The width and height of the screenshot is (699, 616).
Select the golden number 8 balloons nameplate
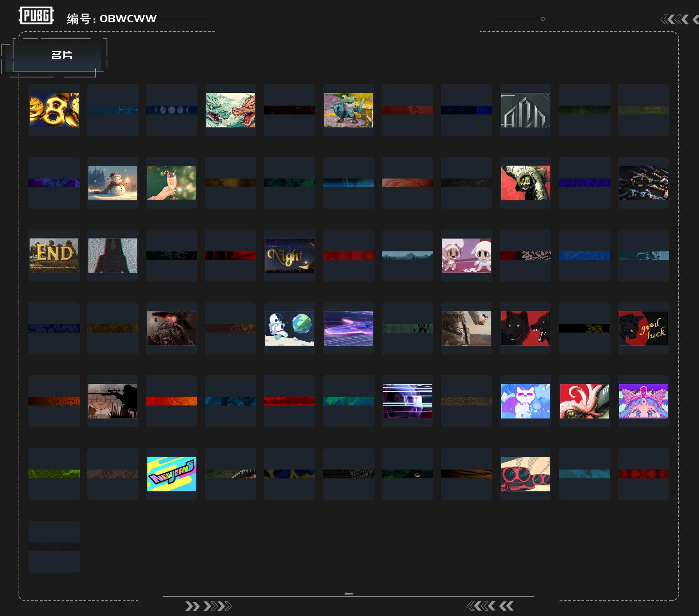tap(54, 110)
